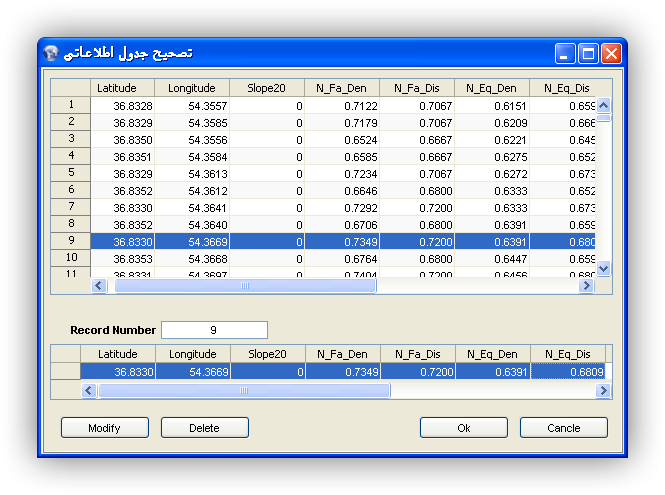Confirm changes with the Ok button
Viewport: 665px width, 495px height.
463,428
